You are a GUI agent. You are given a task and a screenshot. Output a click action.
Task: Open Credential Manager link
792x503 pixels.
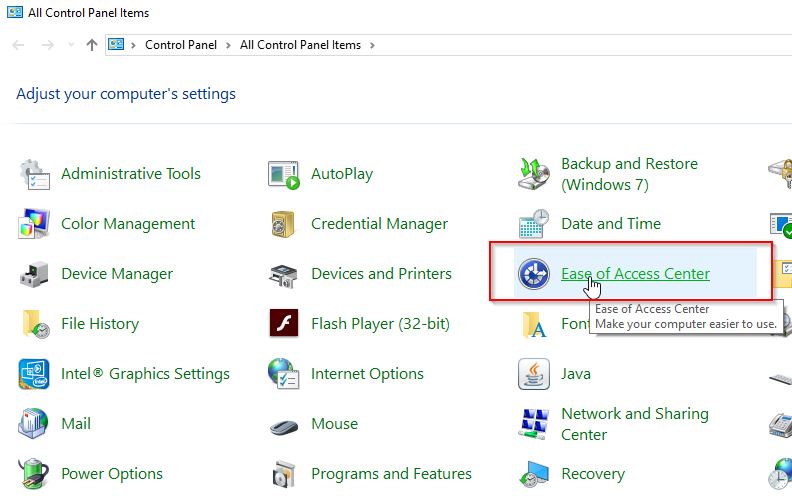point(379,224)
